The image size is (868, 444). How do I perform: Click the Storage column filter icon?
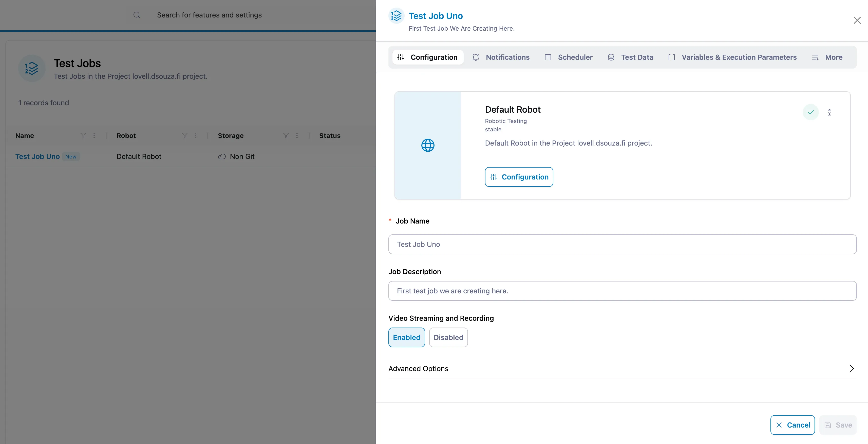(x=286, y=135)
